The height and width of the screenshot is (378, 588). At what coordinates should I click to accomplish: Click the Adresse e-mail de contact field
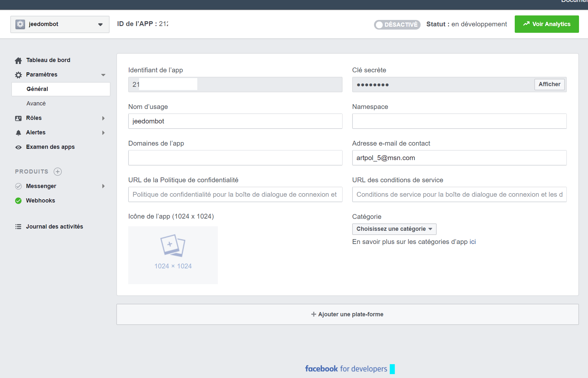click(459, 158)
